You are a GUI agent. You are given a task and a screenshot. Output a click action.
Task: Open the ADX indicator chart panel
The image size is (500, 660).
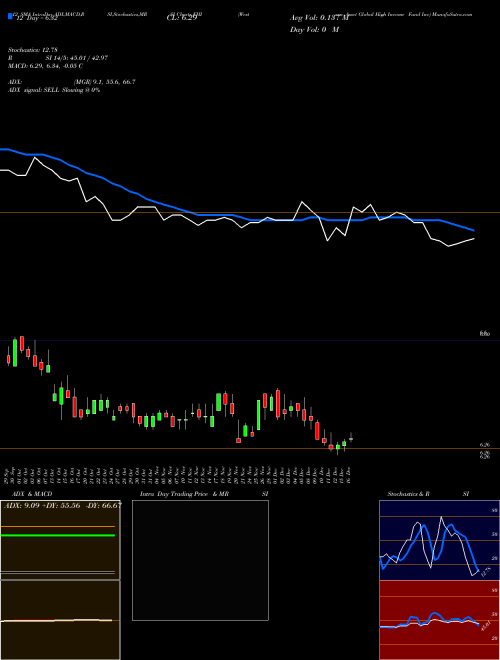tap(60, 540)
